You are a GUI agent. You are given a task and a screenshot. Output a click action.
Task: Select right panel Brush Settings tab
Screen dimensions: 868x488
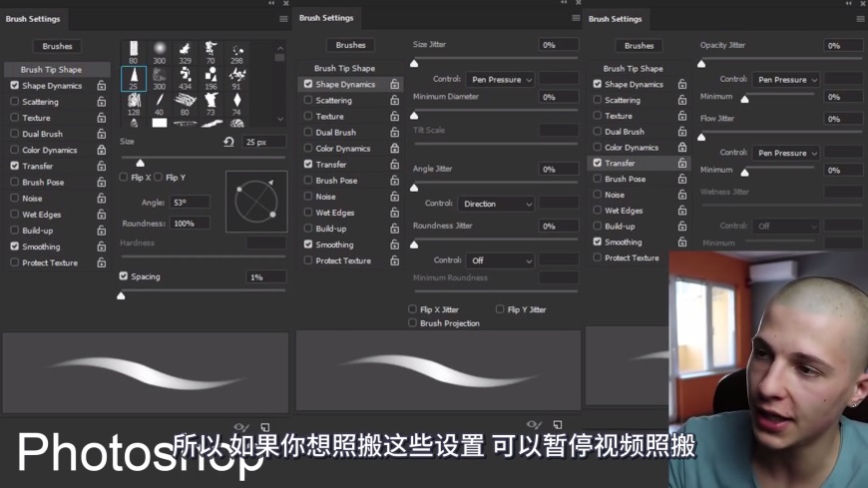pyautogui.click(x=615, y=19)
